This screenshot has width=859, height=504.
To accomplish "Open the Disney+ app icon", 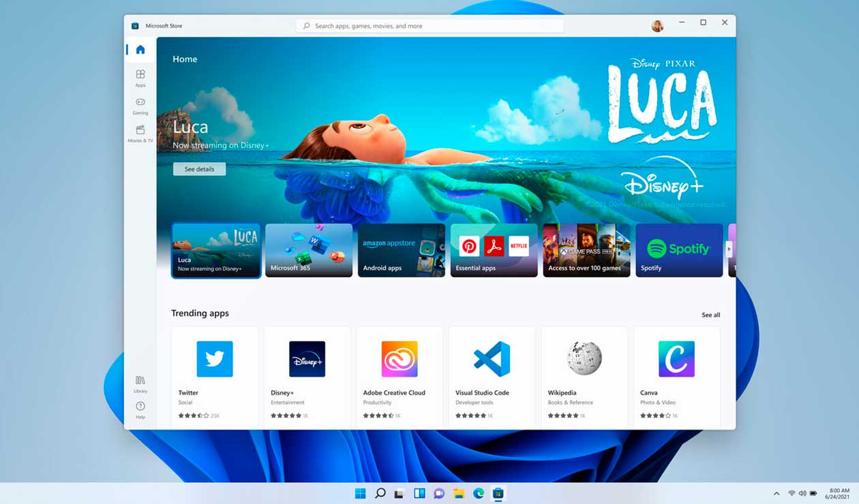I will 307,359.
